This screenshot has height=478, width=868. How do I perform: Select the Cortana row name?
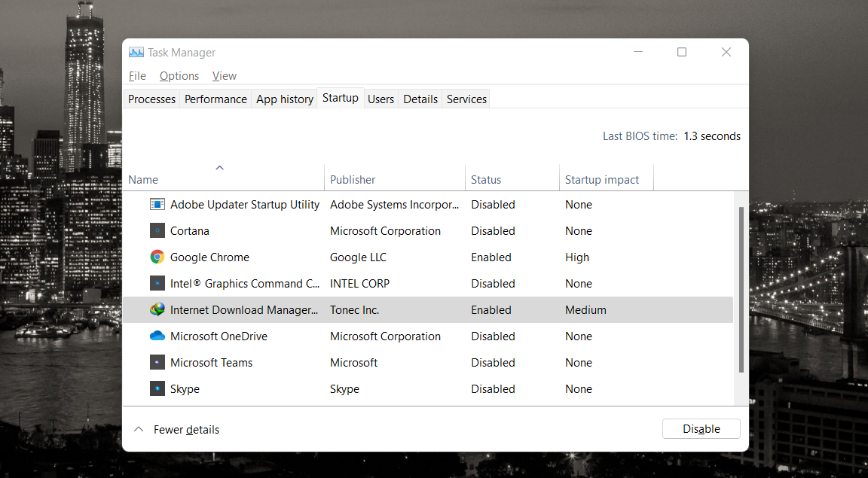(x=190, y=230)
